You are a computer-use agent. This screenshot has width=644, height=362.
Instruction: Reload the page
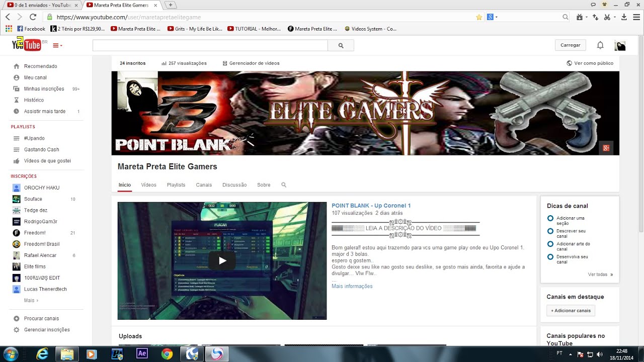(x=33, y=17)
